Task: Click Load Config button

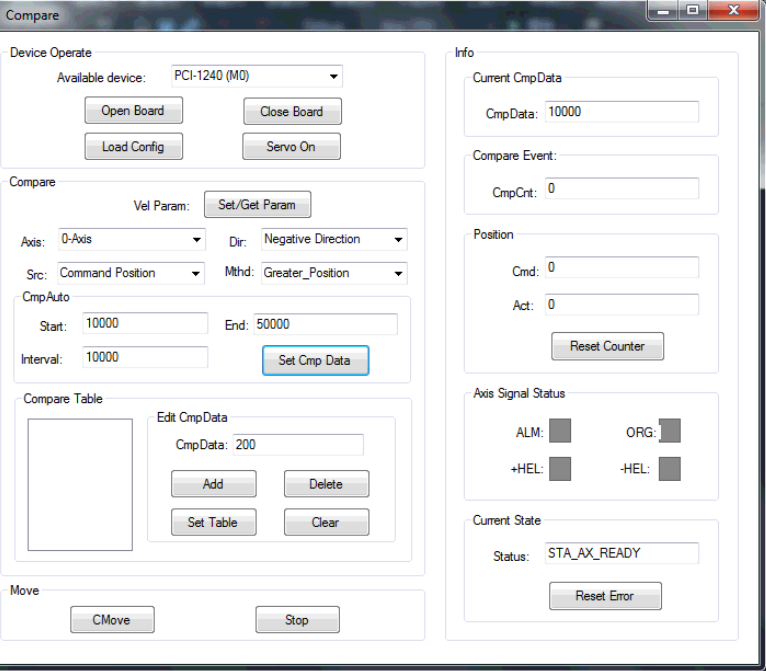Action: [133, 147]
